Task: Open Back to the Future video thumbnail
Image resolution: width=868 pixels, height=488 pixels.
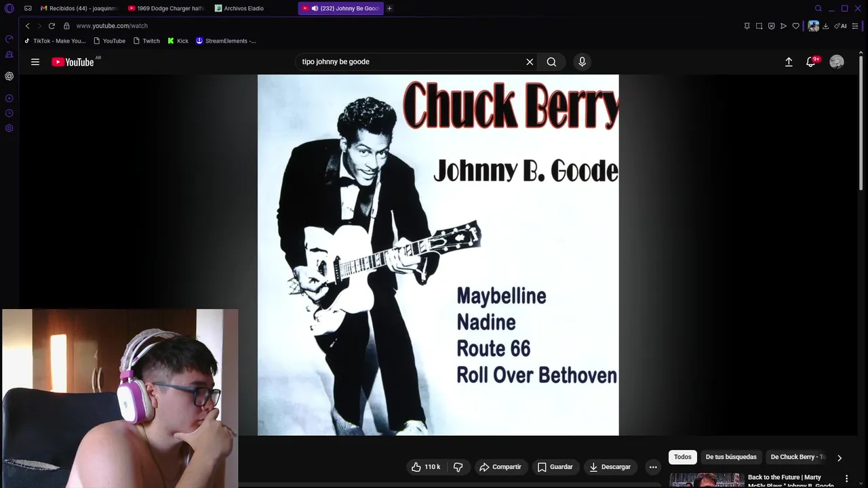Action: coord(707,481)
